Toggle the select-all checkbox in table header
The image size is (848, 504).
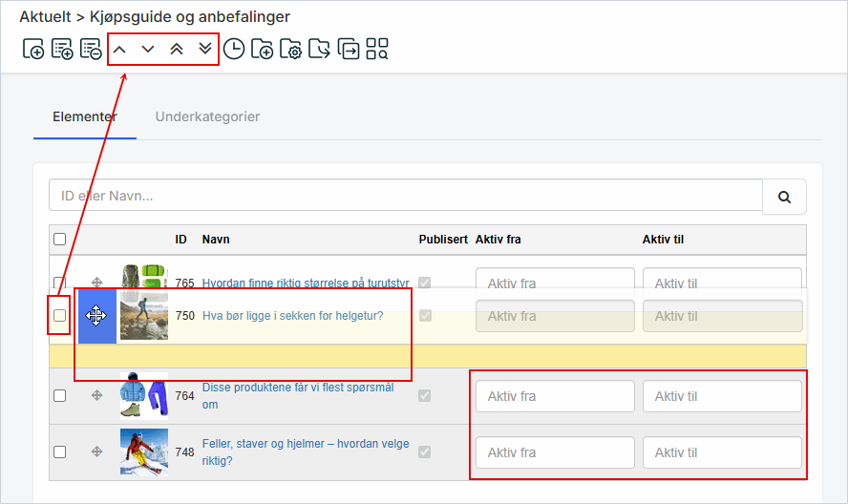(x=59, y=240)
